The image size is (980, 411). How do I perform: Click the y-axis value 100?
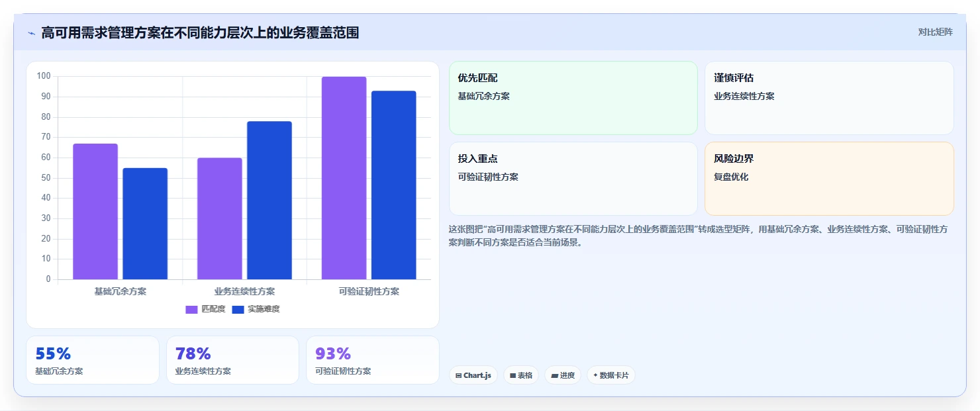tap(44, 76)
